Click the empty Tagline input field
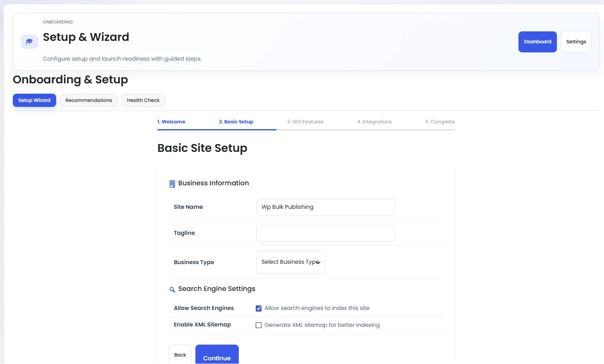Viewport: 604px width, 364px height. click(326, 233)
